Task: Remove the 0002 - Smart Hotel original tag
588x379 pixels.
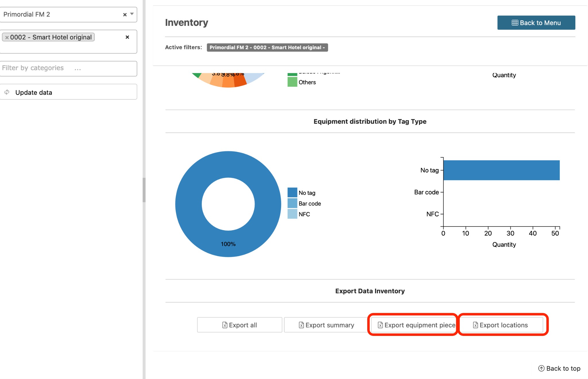Action: (x=7, y=37)
